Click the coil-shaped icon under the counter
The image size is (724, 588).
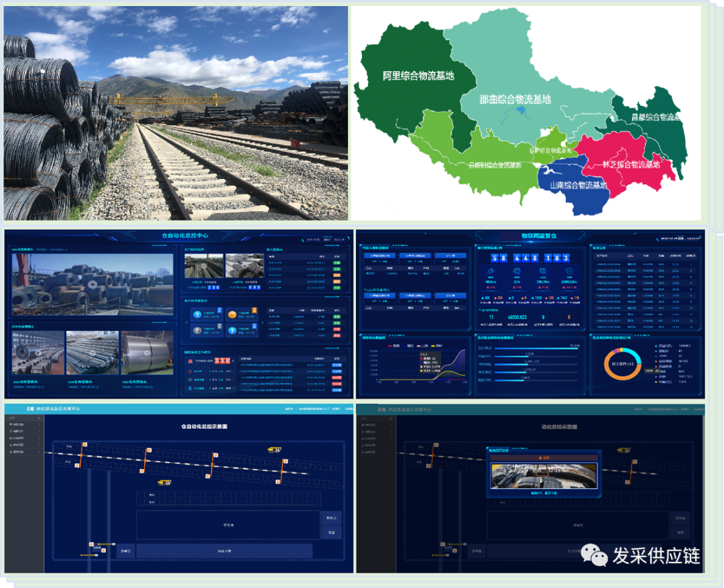pos(491,271)
